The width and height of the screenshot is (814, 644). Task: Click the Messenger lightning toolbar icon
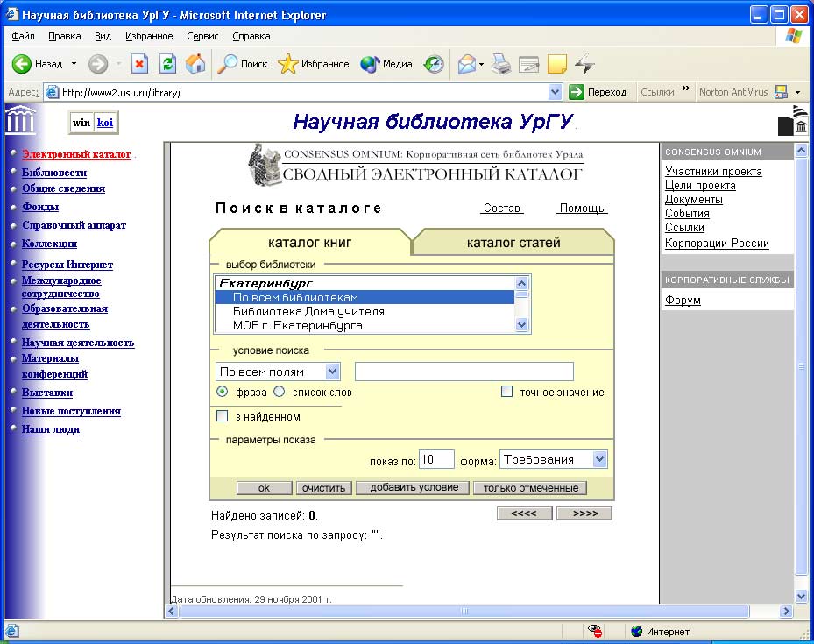(585, 64)
